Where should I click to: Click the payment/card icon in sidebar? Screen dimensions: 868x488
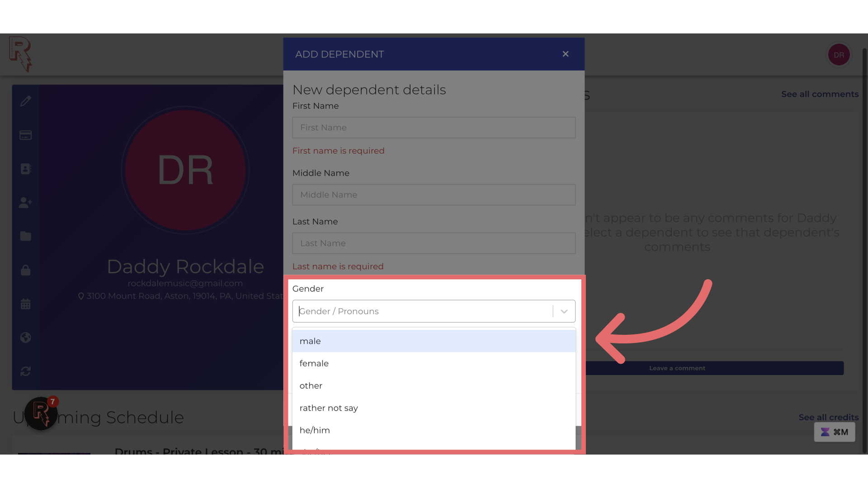tap(25, 135)
